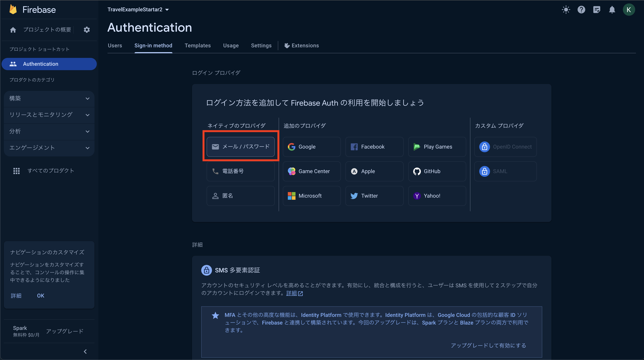Expand the エンゲージメント category

[49, 148]
